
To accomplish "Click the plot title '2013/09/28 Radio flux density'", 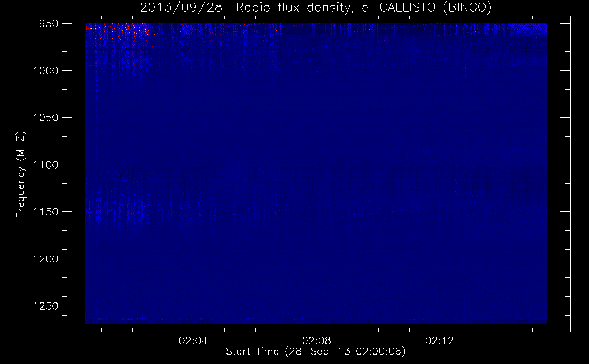I will [315, 7].
